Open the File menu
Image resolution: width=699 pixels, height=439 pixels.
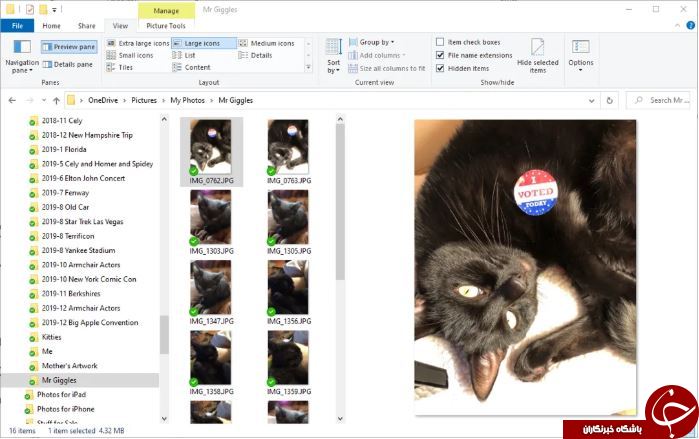coord(17,26)
